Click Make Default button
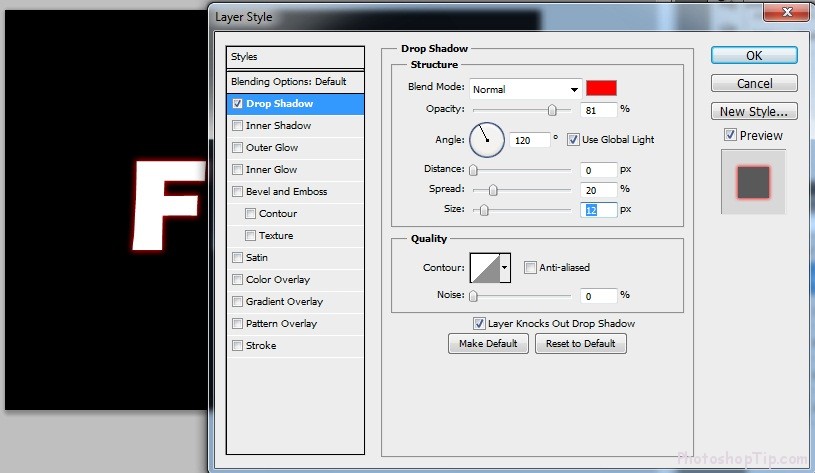 click(x=488, y=344)
